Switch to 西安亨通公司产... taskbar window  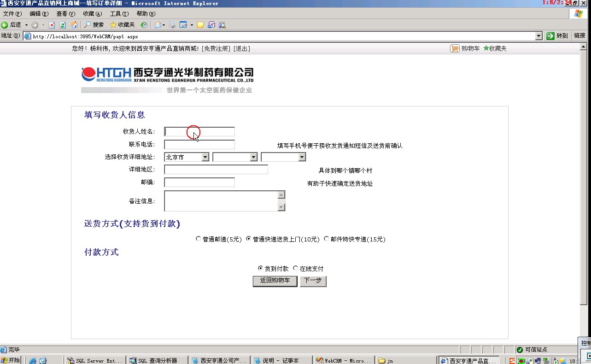pyautogui.click(x=219, y=360)
